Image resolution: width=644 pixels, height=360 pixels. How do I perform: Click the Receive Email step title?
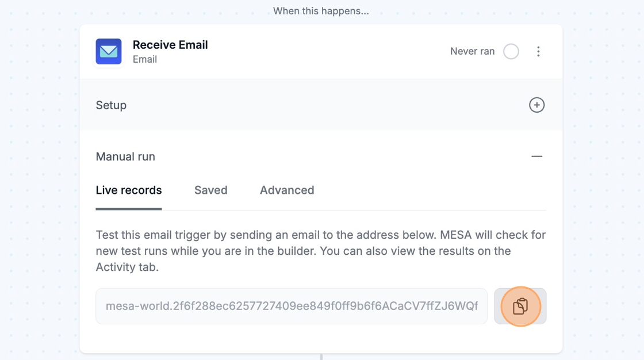click(x=170, y=45)
